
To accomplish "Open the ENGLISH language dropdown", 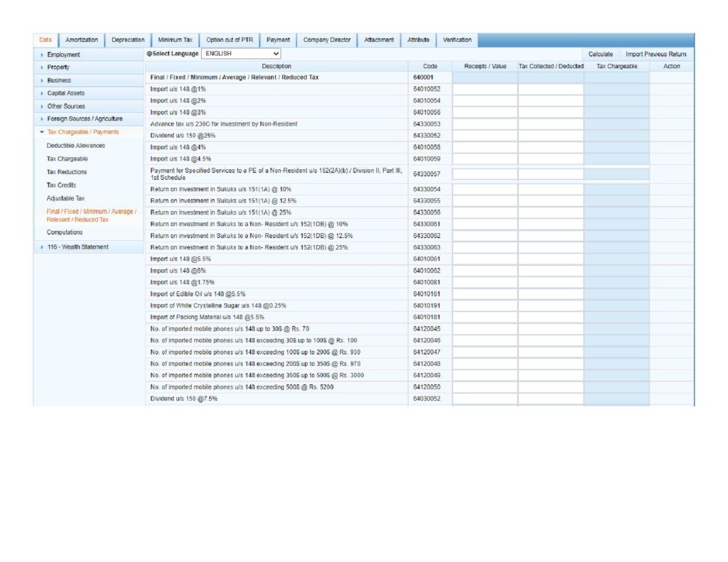I will 241,54.
